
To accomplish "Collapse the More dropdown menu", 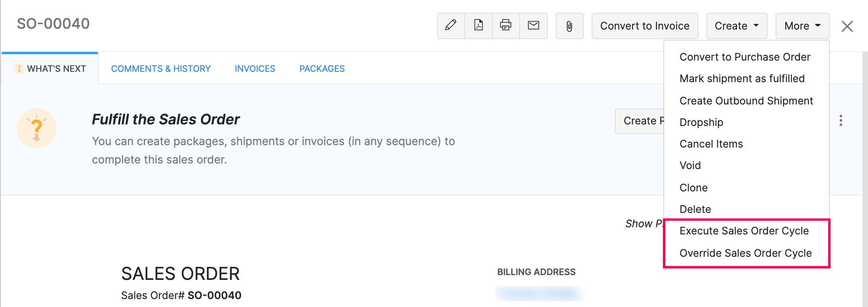I will pos(802,26).
